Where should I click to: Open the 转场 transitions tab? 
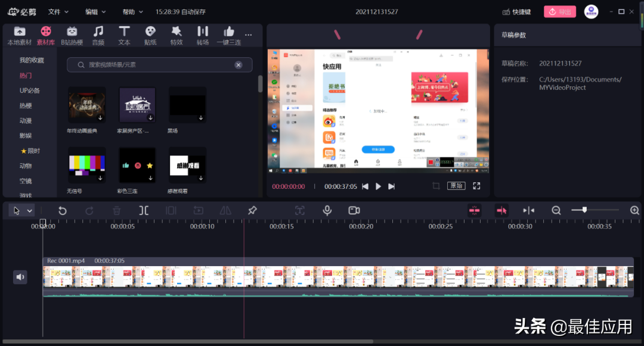203,36
